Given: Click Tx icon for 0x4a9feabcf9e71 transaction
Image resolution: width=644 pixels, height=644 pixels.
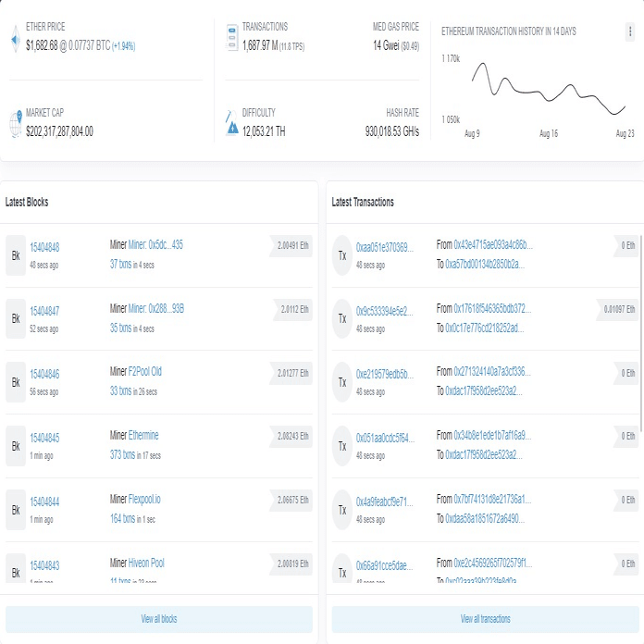Looking at the screenshot, I should click(342, 510).
